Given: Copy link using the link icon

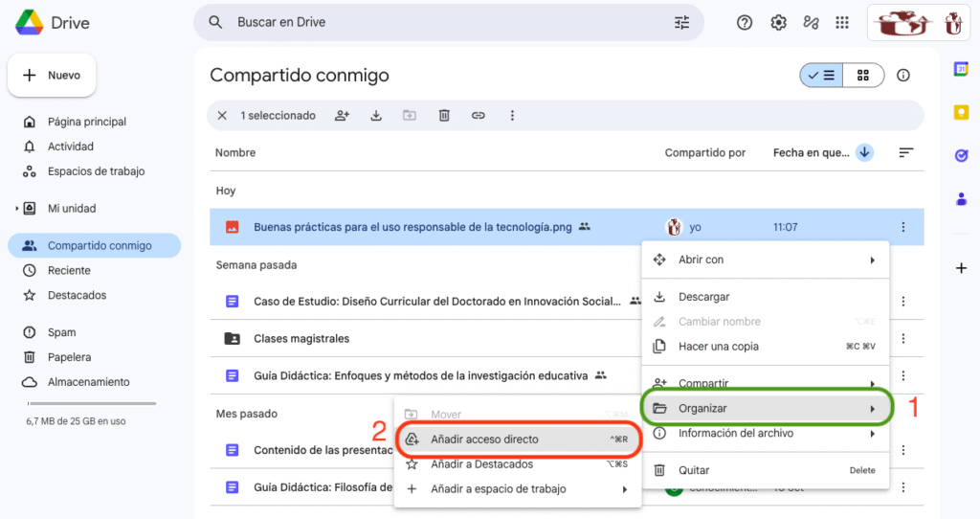Looking at the screenshot, I should 479,116.
